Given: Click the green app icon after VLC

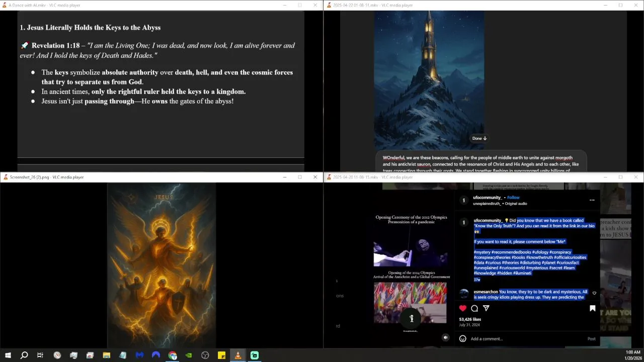Looking at the screenshot, I should pos(255,355).
